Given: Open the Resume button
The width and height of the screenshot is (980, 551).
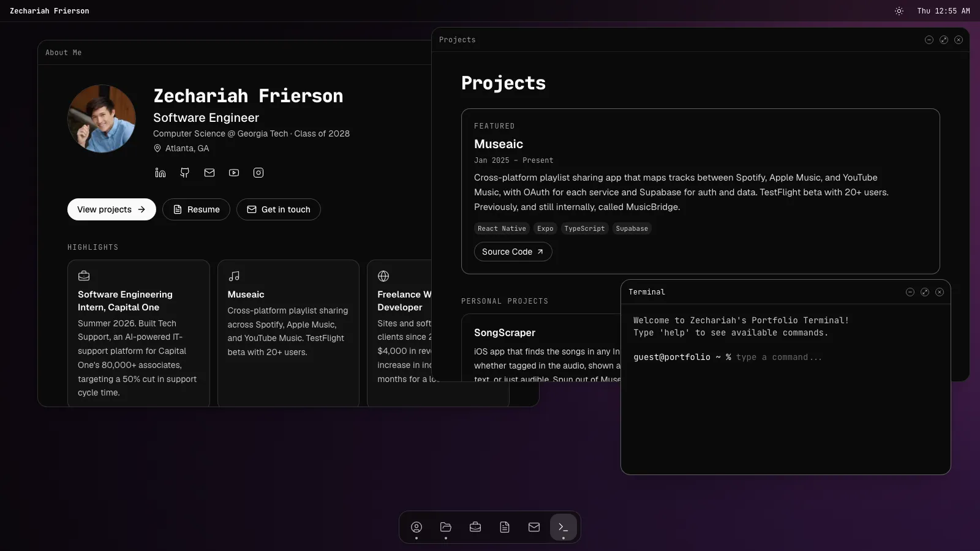Looking at the screenshot, I should pos(196,209).
